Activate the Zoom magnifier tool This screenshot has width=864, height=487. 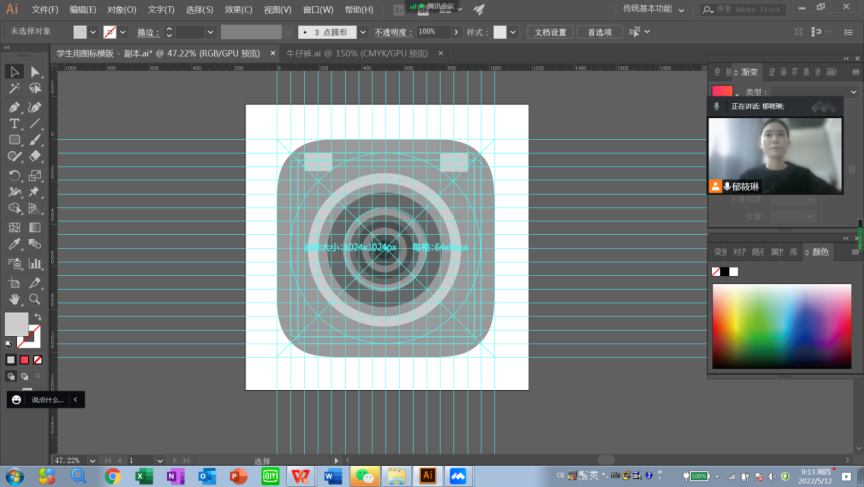point(35,298)
